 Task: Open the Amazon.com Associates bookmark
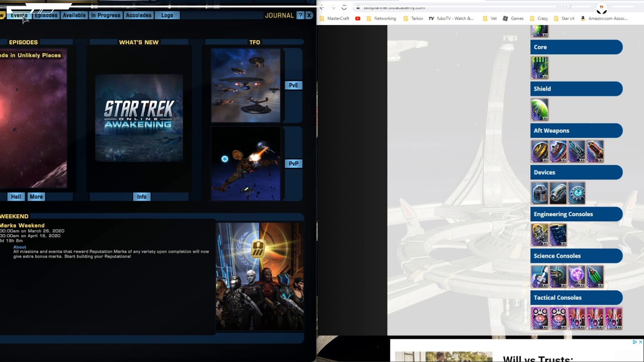(604, 19)
